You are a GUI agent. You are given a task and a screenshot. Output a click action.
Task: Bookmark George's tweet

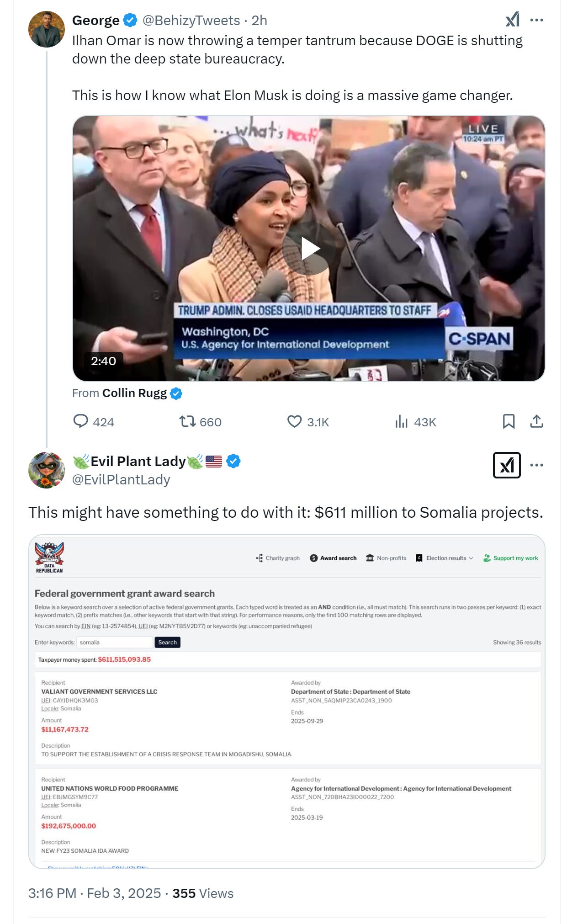(x=509, y=421)
